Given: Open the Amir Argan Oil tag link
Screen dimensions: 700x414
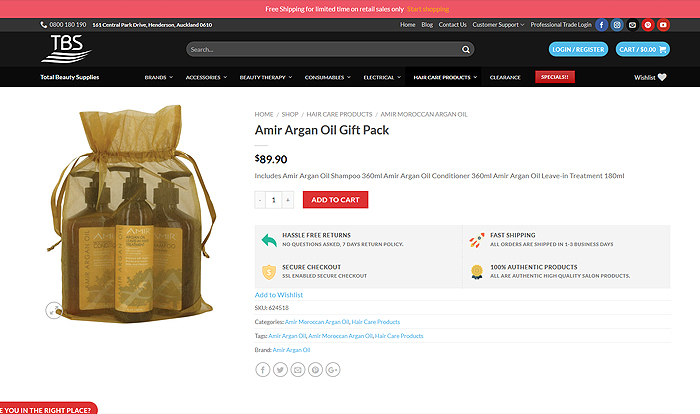Looking at the screenshot, I should (x=287, y=336).
